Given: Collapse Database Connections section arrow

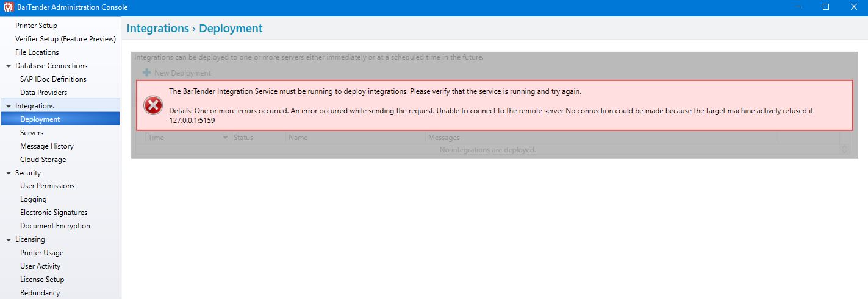Looking at the screenshot, I should click(9, 66).
